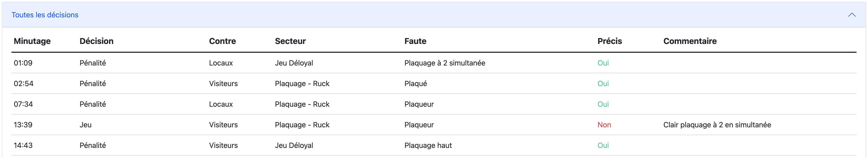868x158 pixels.
Task: Click the Plaquage haut fault cell
Action: click(x=428, y=145)
